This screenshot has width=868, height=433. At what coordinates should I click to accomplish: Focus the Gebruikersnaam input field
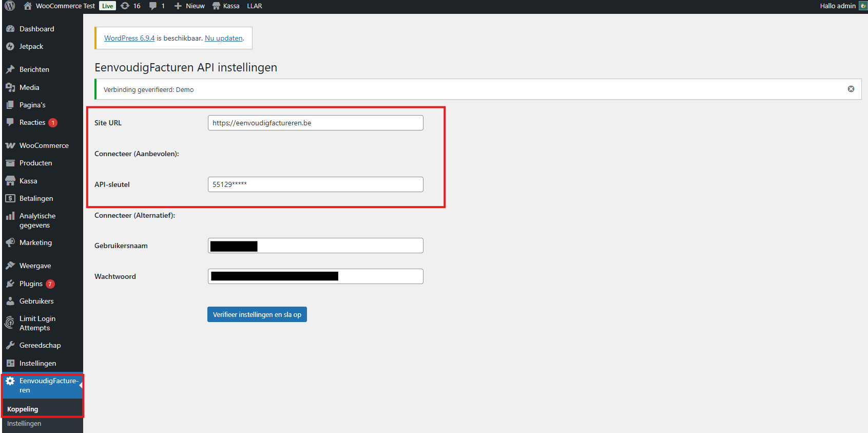tap(316, 246)
